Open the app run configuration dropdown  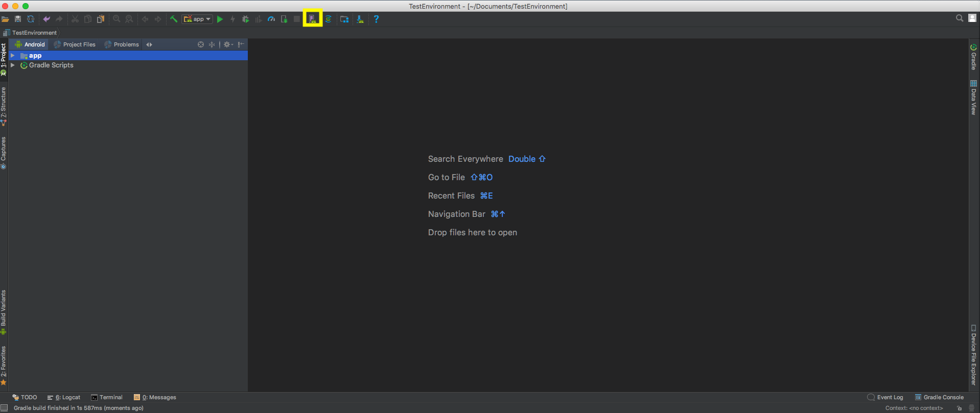[197, 19]
